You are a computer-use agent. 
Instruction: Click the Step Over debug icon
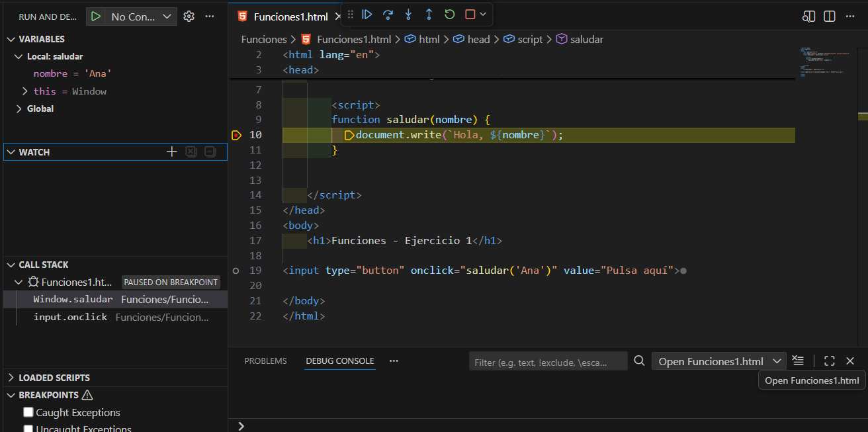pos(388,15)
